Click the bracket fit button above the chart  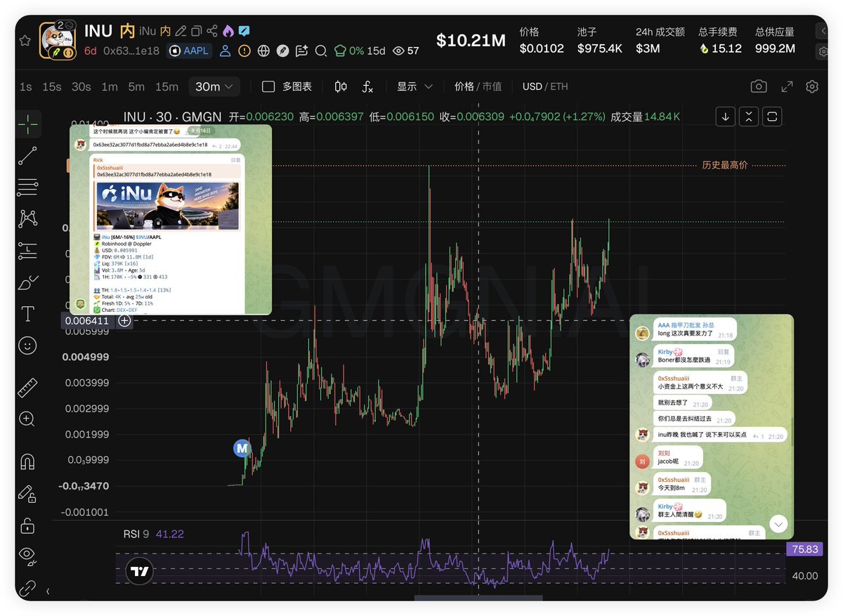coord(772,117)
